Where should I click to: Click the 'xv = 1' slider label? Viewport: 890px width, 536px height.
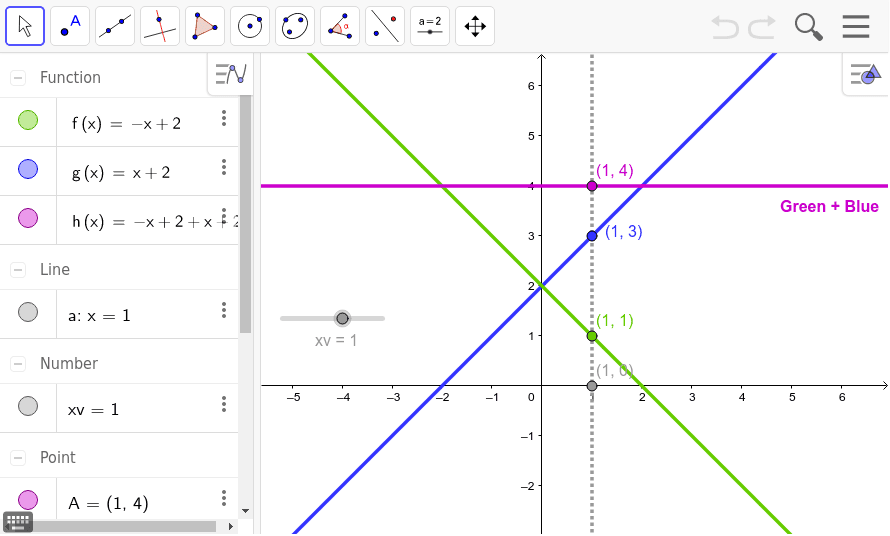[336, 341]
